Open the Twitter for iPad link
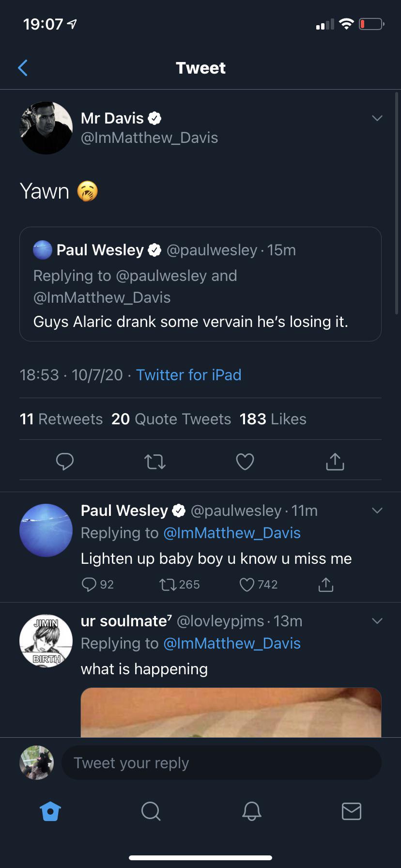Screen dimensions: 401x868 189,374
